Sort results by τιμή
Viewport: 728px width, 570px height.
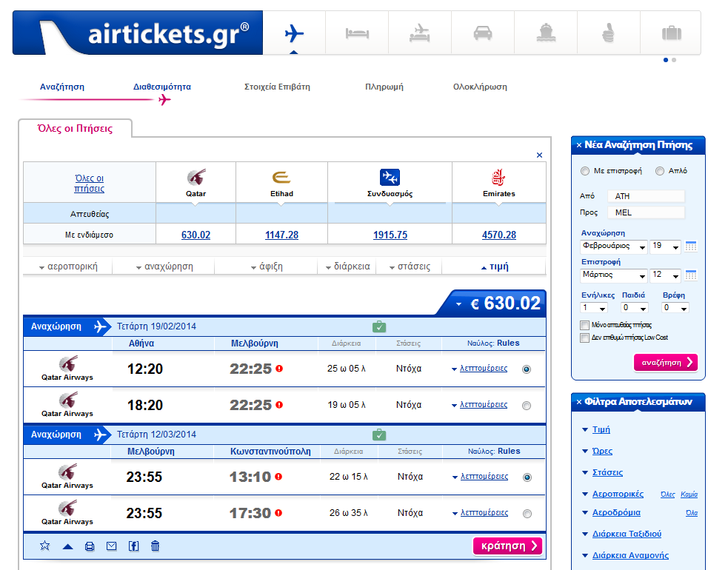click(x=495, y=266)
